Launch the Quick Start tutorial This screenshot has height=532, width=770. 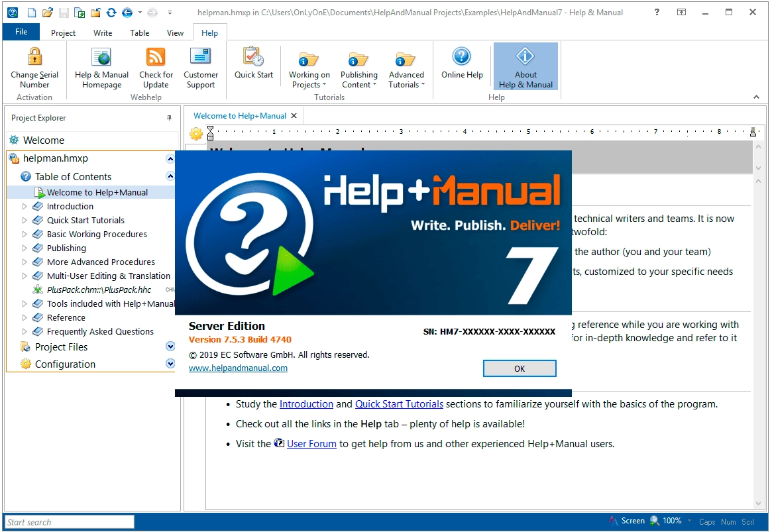tap(253, 64)
